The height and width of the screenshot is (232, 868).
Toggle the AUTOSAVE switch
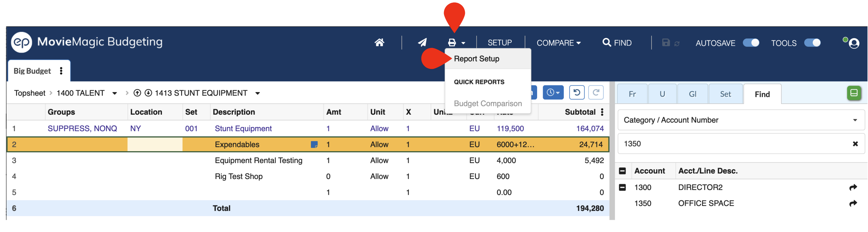pyautogui.click(x=751, y=43)
